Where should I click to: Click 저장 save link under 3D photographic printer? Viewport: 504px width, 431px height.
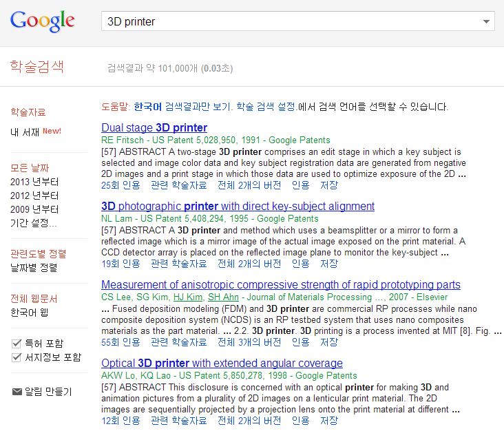click(329, 264)
